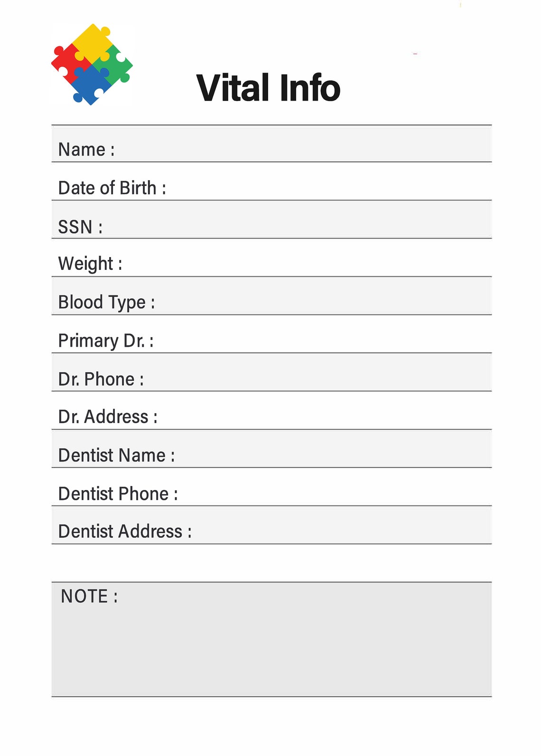The height and width of the screenshot is (756, 541).
Task: Click the Dentist Name field
Action: pos(271,449)
